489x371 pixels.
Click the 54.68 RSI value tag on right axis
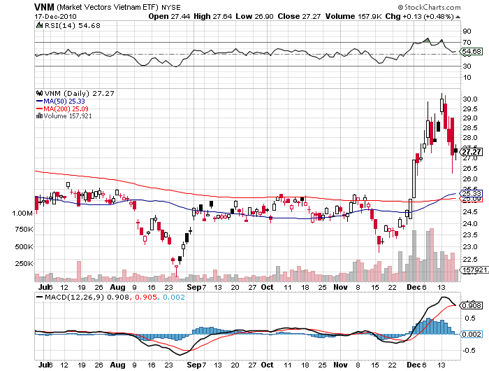[471, 52]
